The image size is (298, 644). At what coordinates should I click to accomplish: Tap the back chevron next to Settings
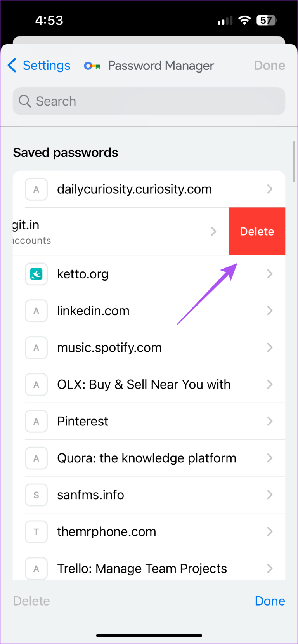[x=12, y=66]
